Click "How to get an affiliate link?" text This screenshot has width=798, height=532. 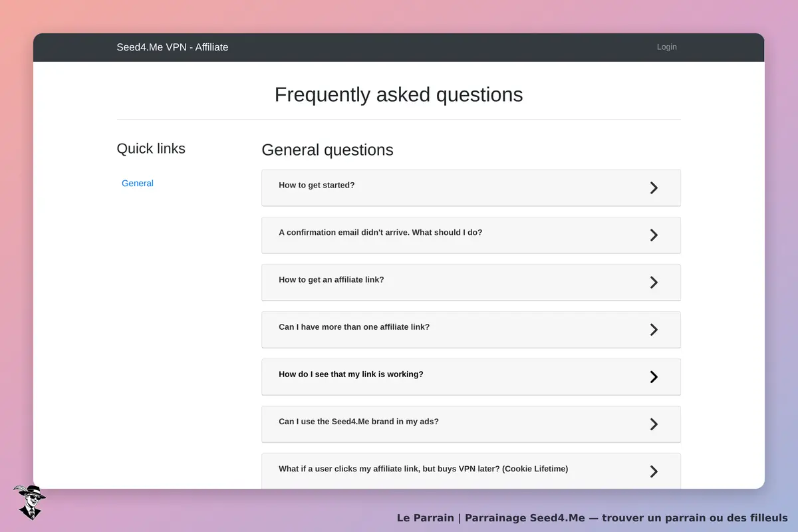331,279
